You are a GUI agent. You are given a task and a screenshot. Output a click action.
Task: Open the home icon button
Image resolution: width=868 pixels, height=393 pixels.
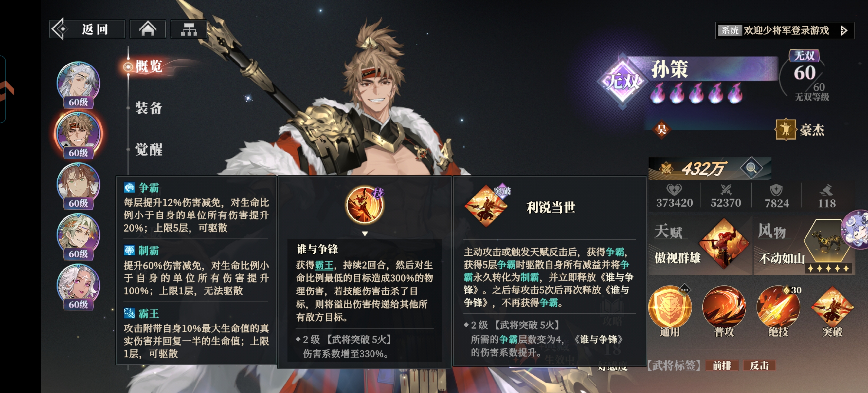tap(148, 29)
